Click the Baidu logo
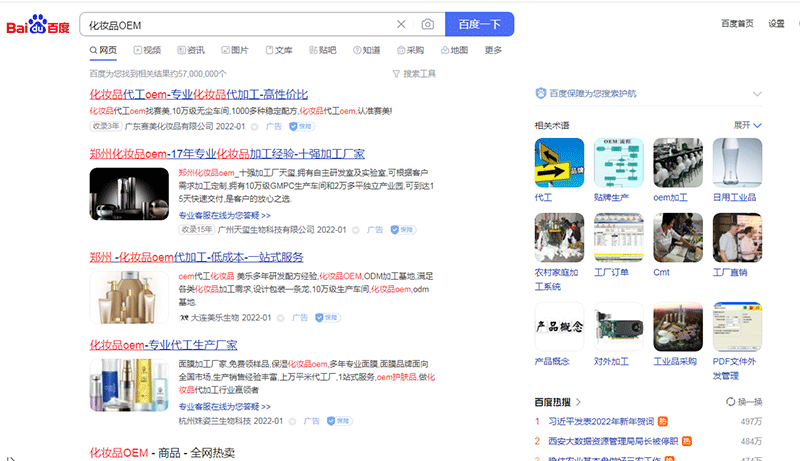This screenshot has height=461, width=800. tap(38, 24)
